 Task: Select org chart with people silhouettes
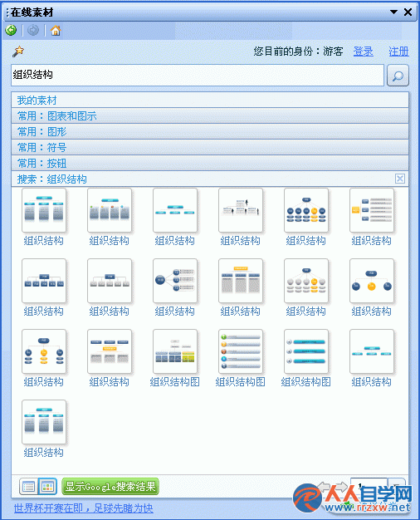(241, 210)
